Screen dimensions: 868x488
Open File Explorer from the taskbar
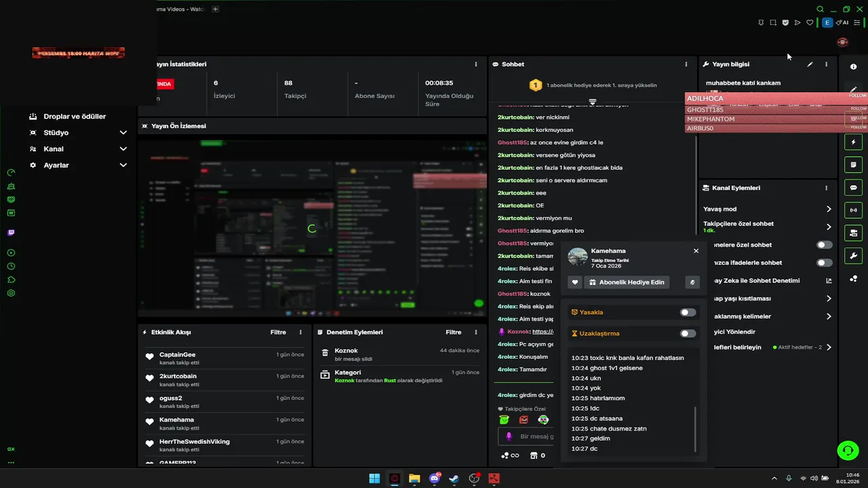tap(414, 479)
